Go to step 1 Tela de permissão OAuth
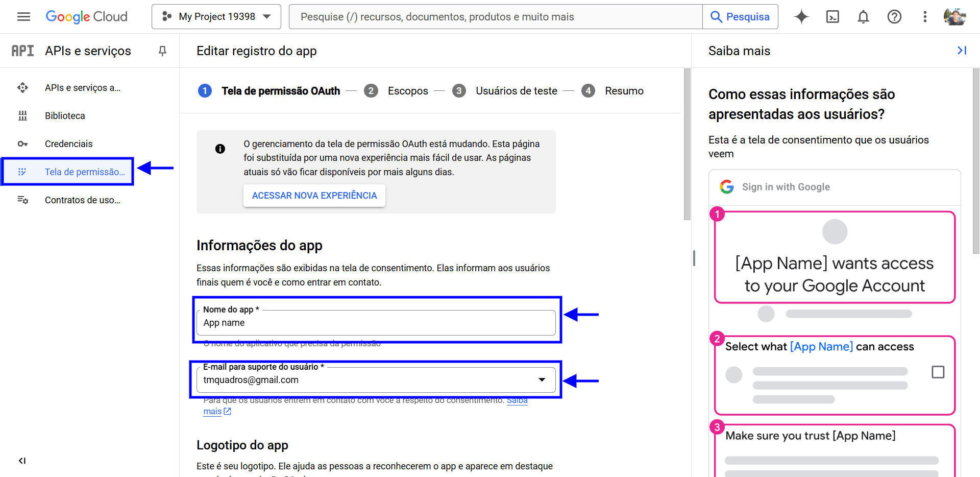 click(269, 91)
